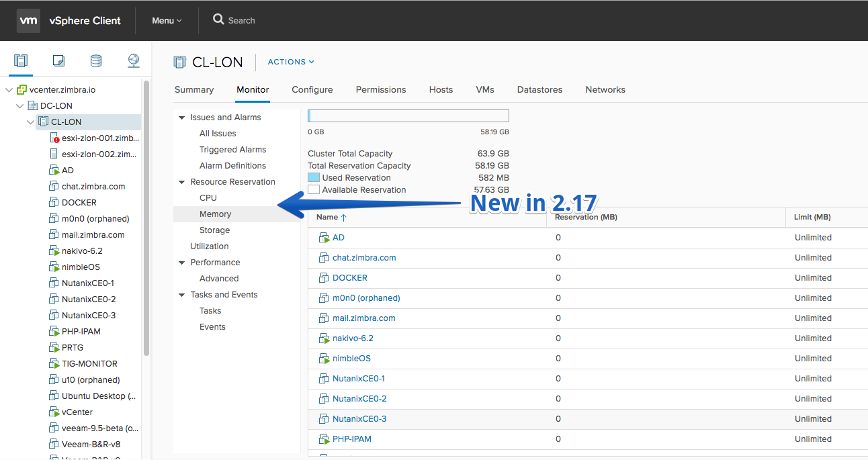Viewport: 868px width, 460px height.
Task: Click the Name column sort arrow
Action: coord(344,218)
